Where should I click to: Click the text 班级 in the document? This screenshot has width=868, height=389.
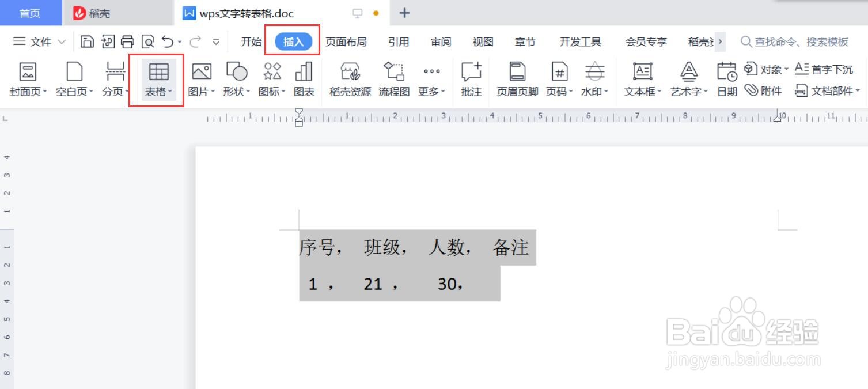pyautogui.click(x=382, y=248)
